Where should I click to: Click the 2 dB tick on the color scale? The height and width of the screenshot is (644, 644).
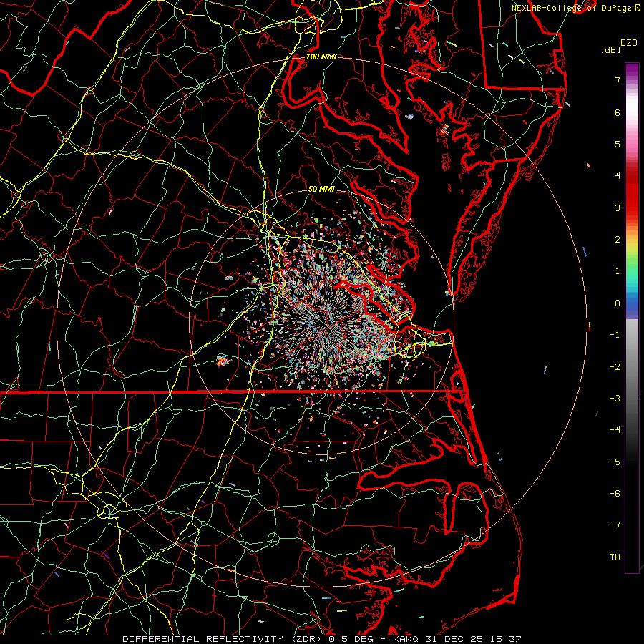[618, 240]
